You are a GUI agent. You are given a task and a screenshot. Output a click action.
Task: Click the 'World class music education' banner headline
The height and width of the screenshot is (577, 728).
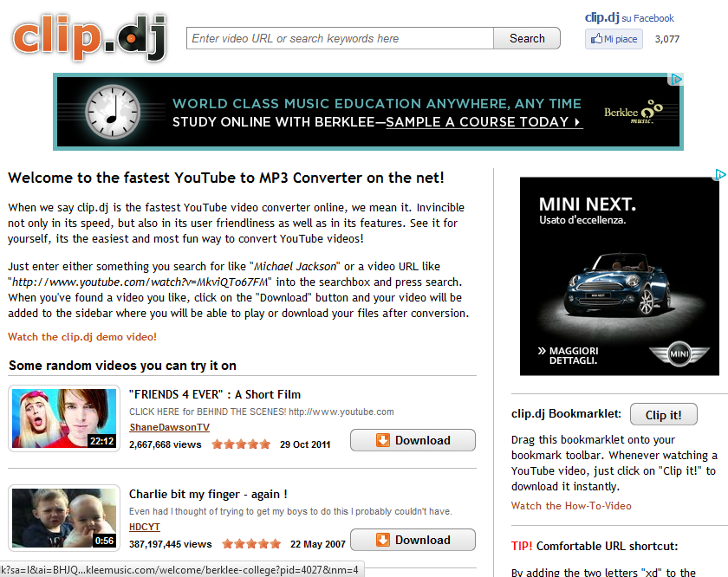[x=377, y=103]
